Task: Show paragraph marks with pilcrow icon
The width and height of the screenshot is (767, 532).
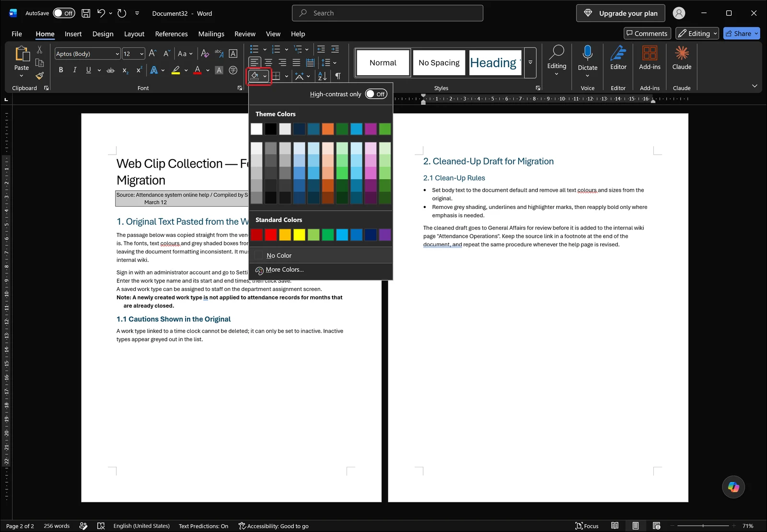Action: pos(338,76)
